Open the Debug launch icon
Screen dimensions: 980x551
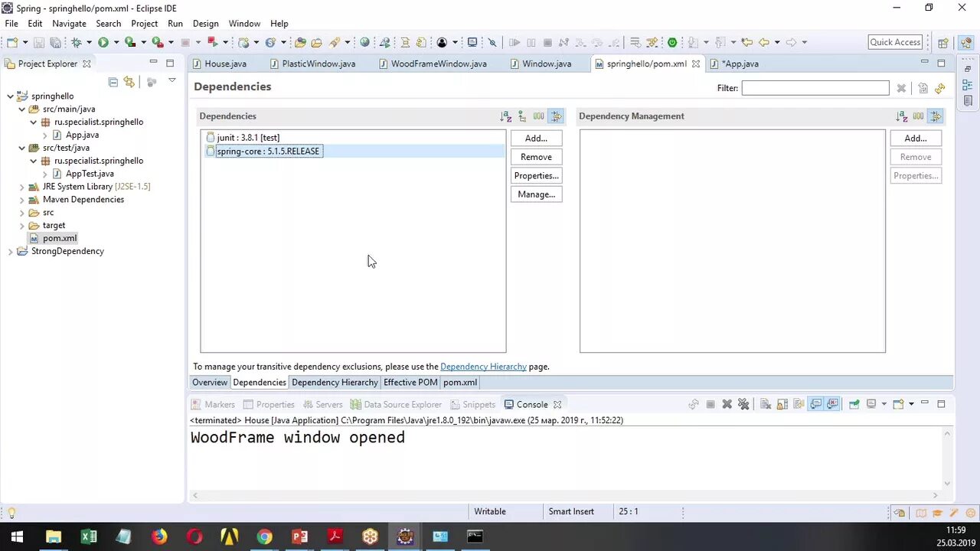(77, 42)
